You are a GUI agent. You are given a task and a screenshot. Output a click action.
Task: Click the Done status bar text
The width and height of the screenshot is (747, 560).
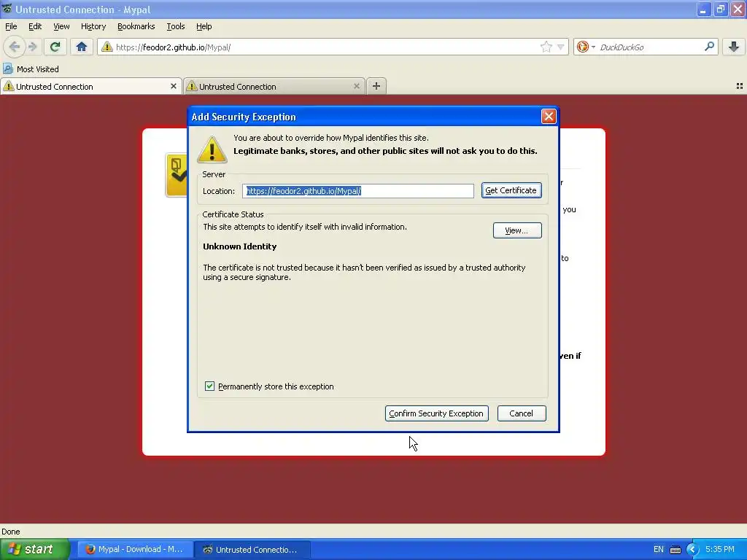(x=10, y=532)
